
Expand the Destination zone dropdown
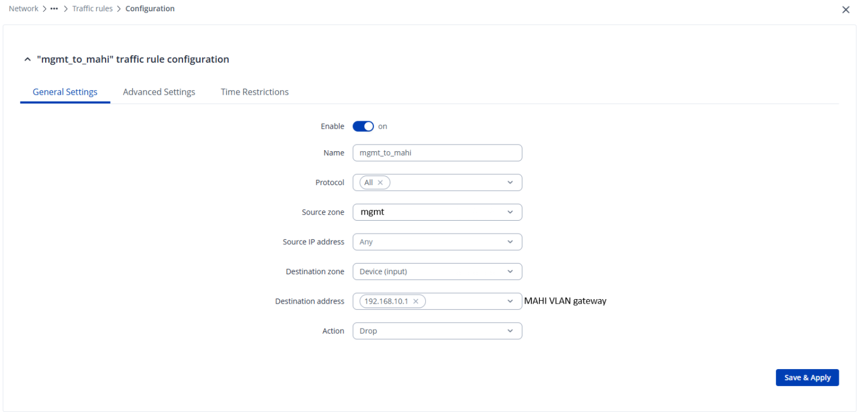click(510, 271)
